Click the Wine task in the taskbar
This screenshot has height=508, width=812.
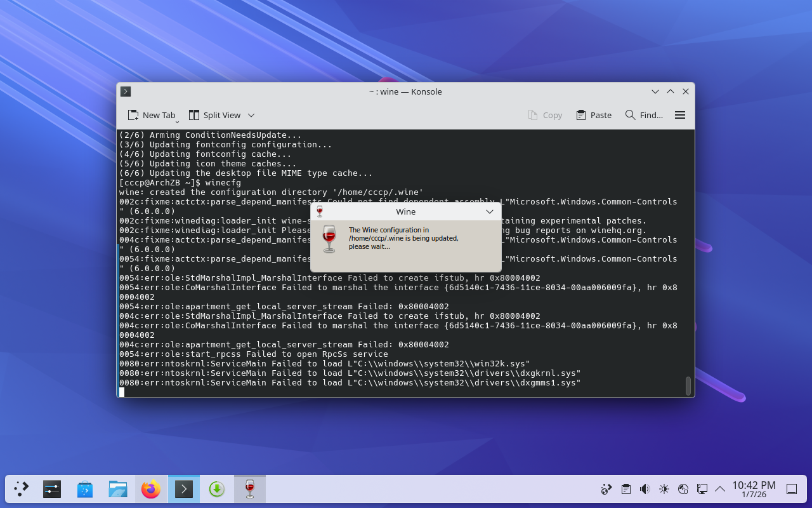(250, 489)
